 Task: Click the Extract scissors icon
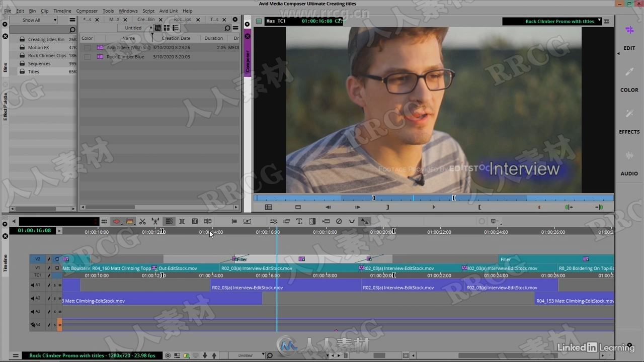click(142, 221)
